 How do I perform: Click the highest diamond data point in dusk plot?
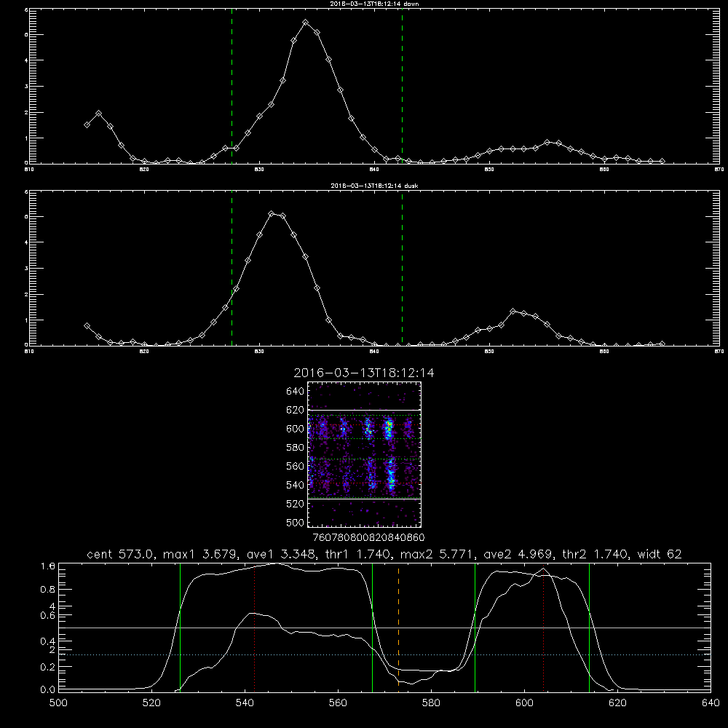[x=272, y=213]
